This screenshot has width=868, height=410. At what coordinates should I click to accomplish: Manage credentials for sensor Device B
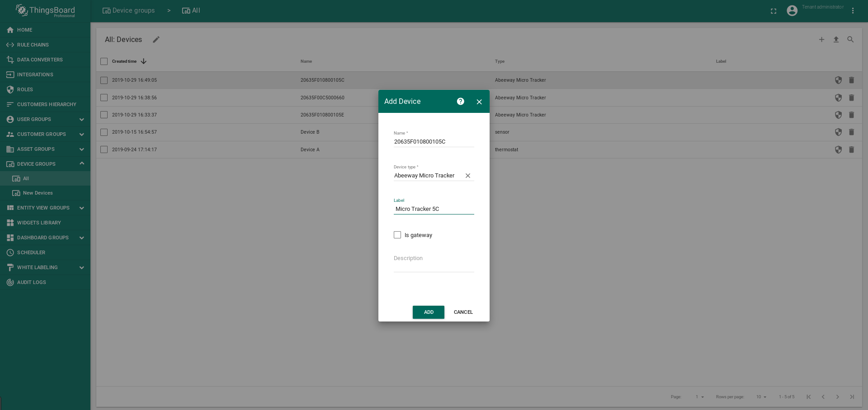pyautogui.click(x=838, y=132)
